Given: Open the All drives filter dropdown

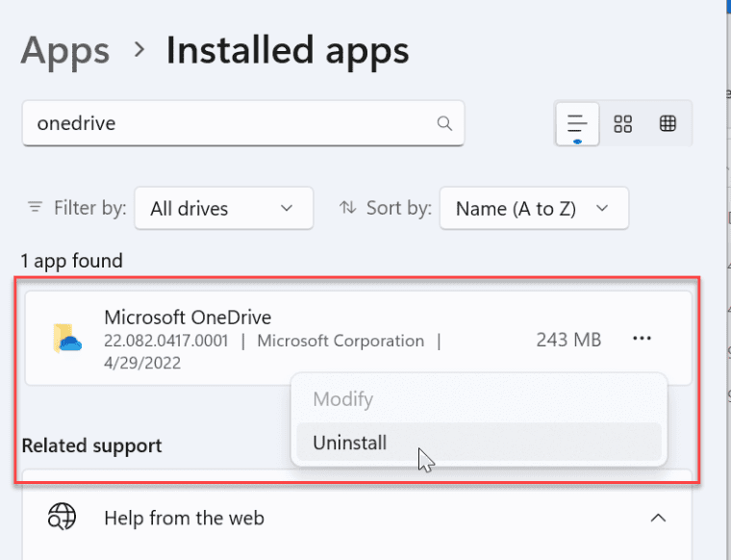Looking at the screenshot, I should [x=223, y=208].
